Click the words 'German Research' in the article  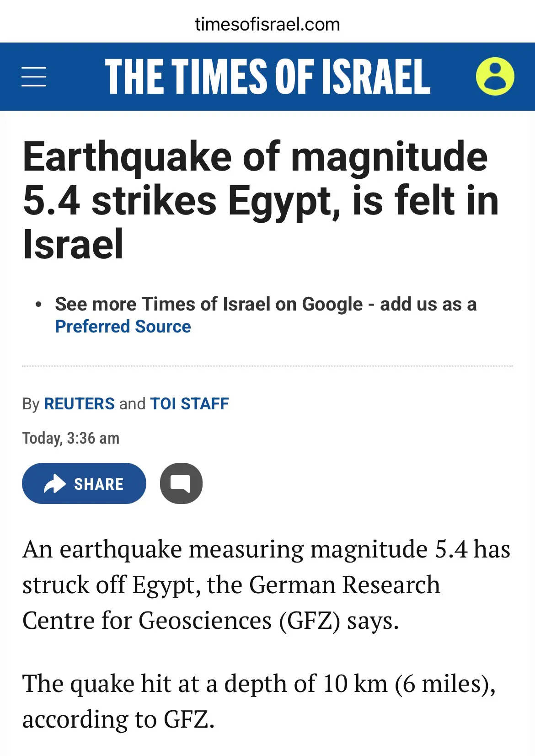[345, 584]
